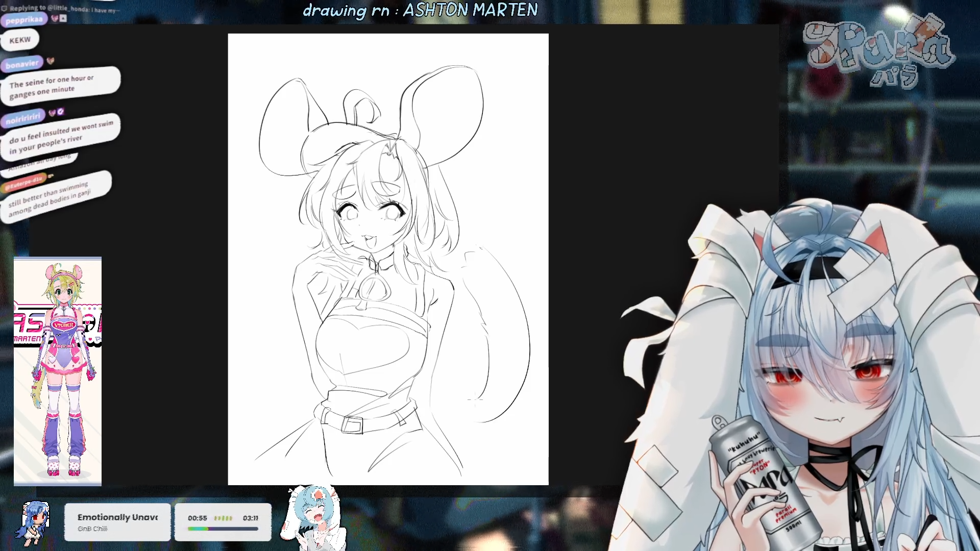Click the pixel-art chibi character icon
This screenshot has height=551, width=980.
click(34, 523)
